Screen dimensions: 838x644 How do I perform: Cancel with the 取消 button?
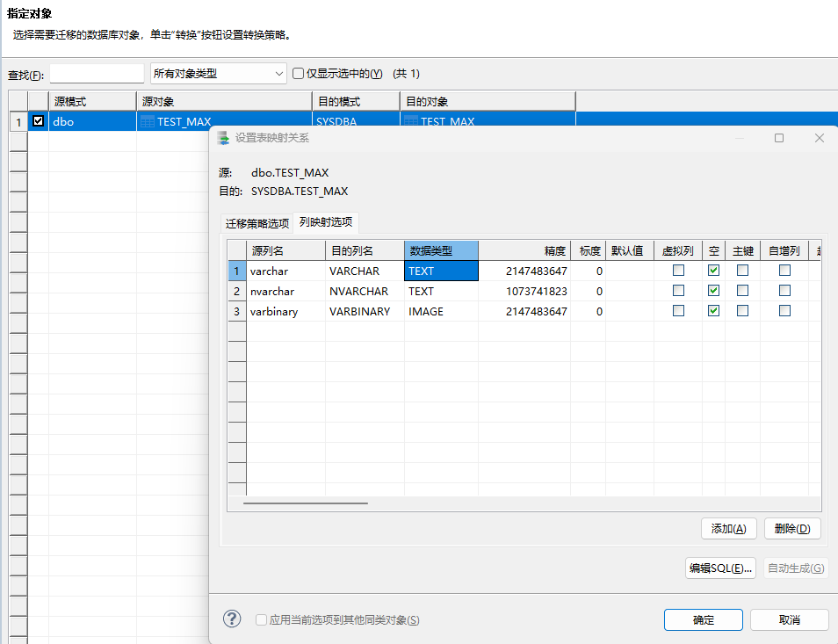click(790, 620)
